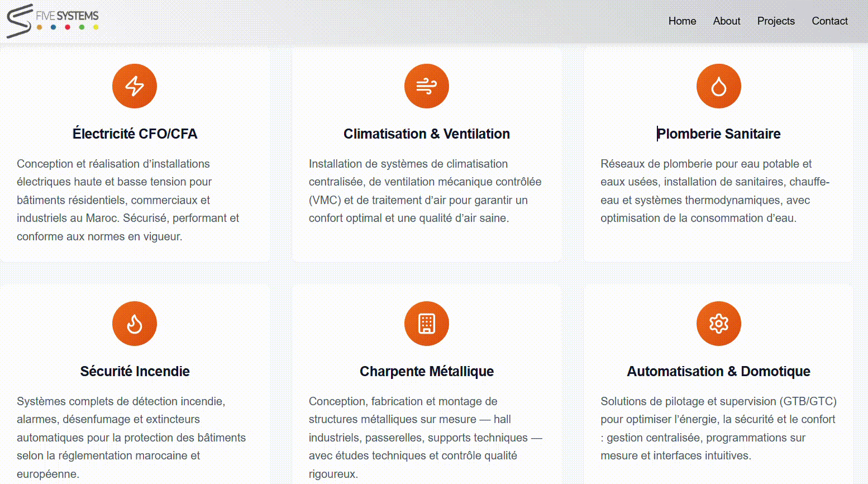Click the flame fire safety icon
The width and height of the screenshot is (868, 484).
tap(135, 324)
